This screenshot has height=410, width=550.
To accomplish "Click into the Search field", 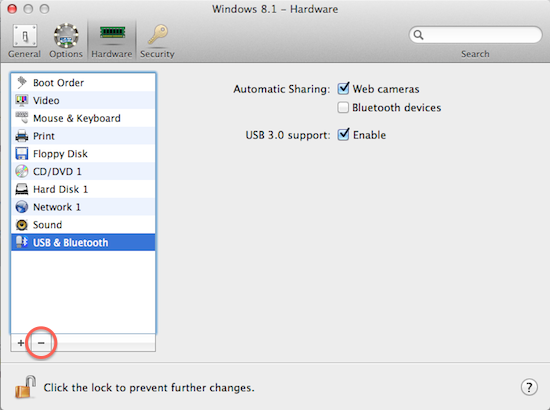I will [x=475, y=35].
